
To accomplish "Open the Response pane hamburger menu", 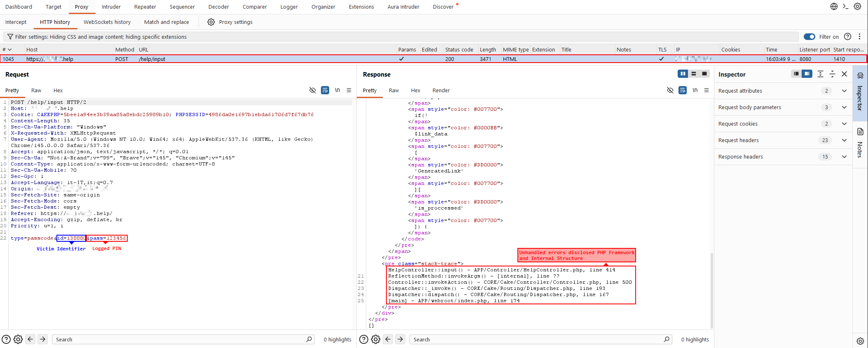I will point(707,90).
